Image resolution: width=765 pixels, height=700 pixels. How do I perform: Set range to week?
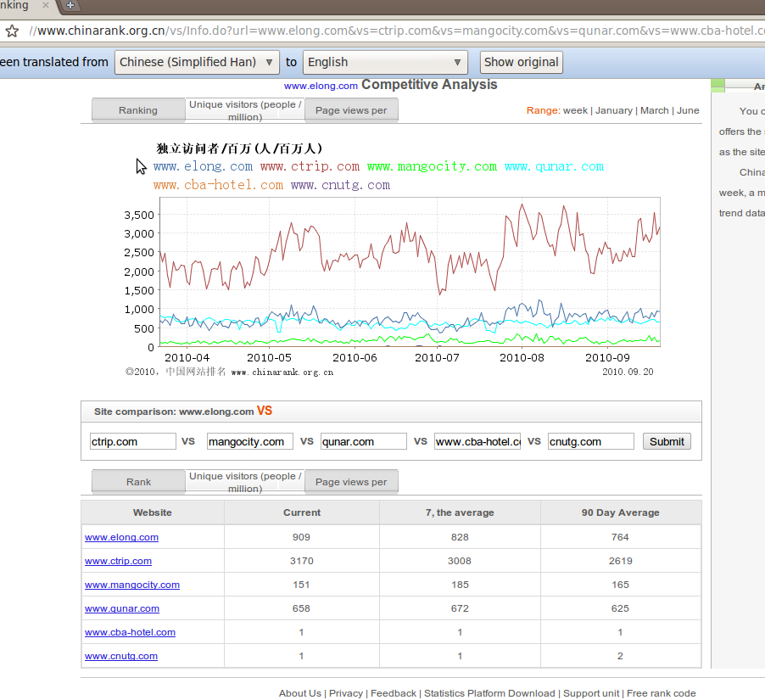pos(575,110)
